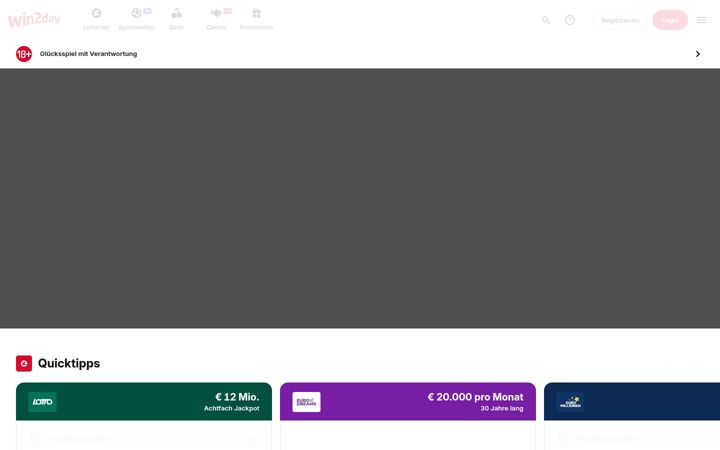
Task: Open the clock icon in the header
Action: (x=570, y=20)
